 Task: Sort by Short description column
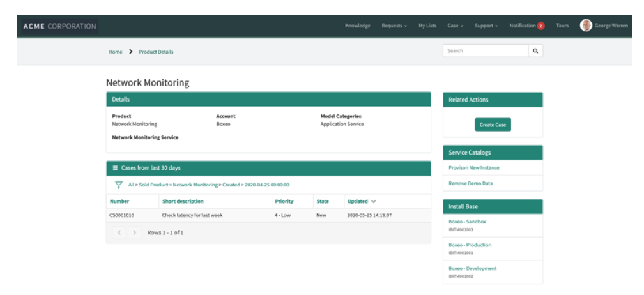point(183,201)
